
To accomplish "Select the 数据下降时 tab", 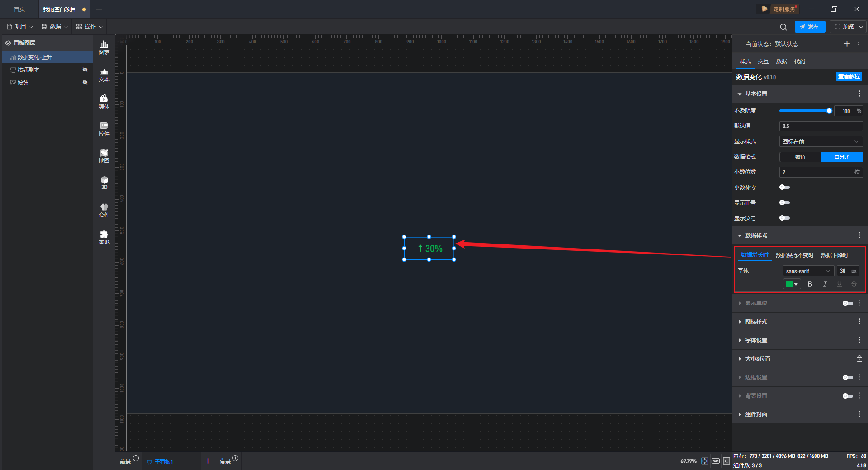I will [835, 255].
